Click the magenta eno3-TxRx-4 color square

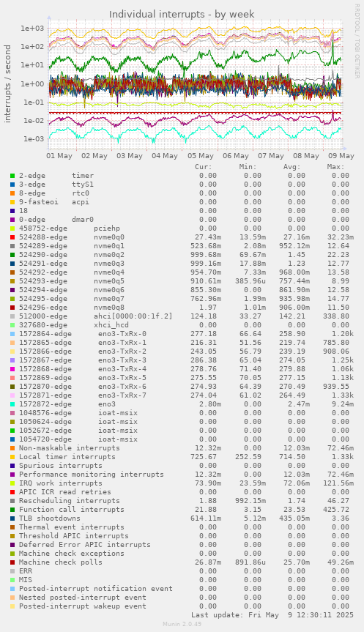[x=12, y=369]
